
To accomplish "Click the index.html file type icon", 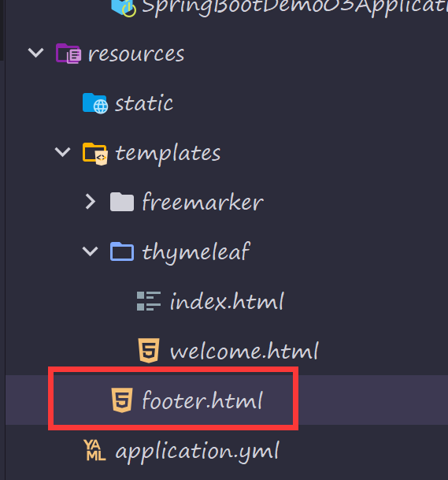I will (x=149, y=301).
